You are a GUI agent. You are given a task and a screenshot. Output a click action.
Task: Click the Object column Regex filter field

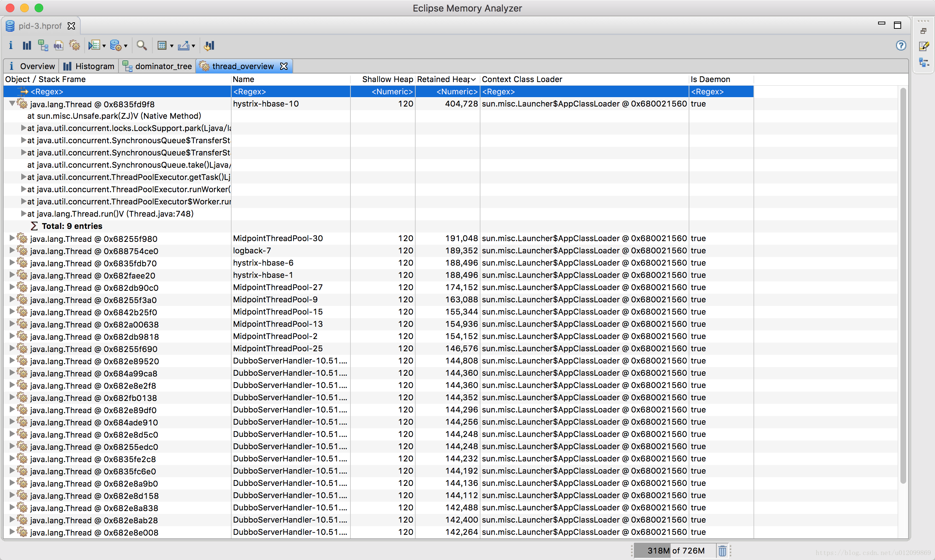click(x=117, y=92)
